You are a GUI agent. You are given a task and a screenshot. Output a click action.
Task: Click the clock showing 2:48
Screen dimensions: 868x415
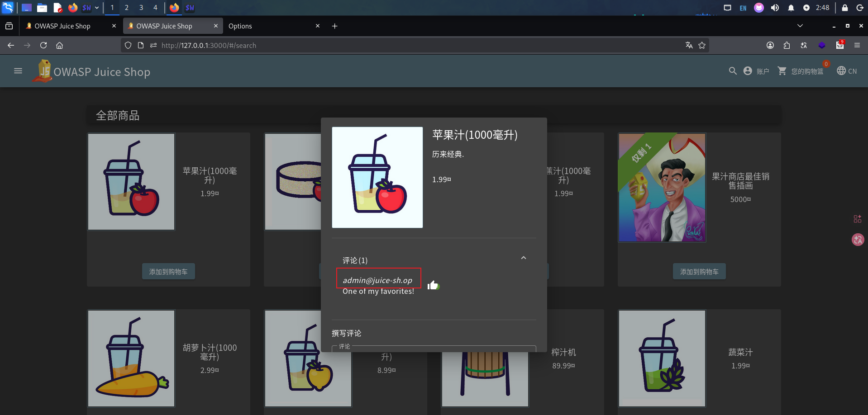[822, 8]
